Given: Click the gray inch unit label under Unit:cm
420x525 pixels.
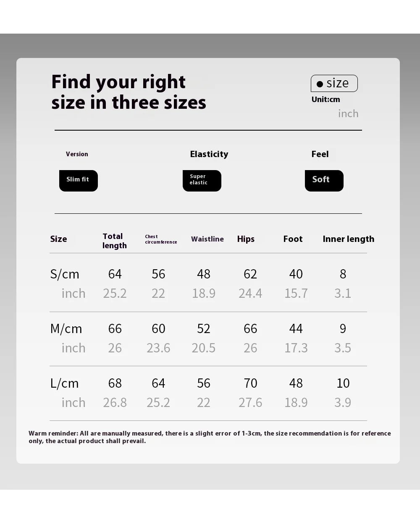Looking at the screenshot, I should tap(348, 113).
